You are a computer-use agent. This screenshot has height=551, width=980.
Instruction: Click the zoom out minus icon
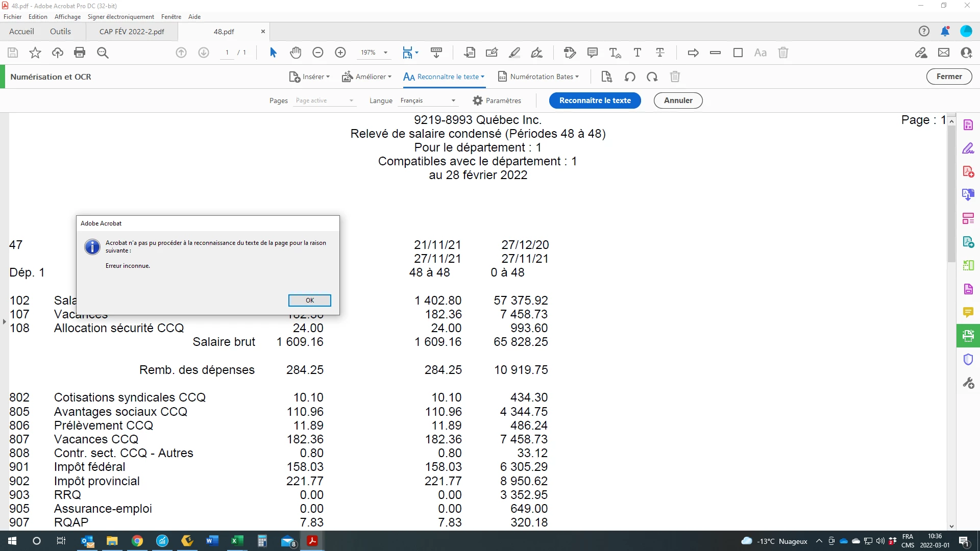pyautogui.click(x=318, y=53)
